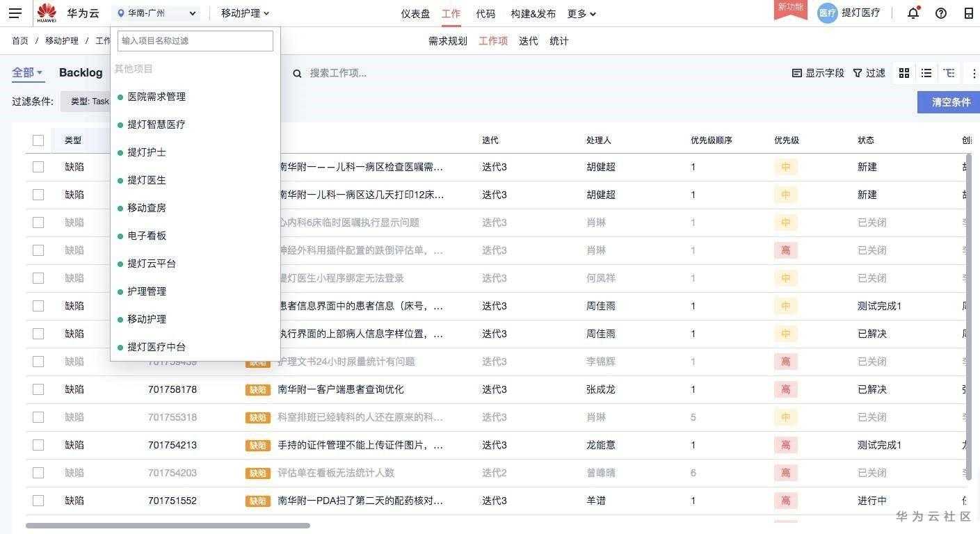
Task: Click the 清空条件 button
Action: [950, 102]
